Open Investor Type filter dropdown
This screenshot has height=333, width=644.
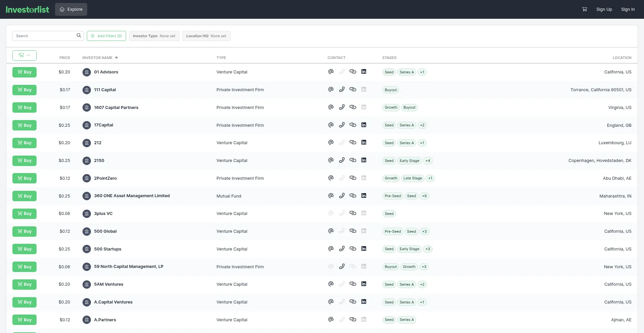click(x=154, y=36)
